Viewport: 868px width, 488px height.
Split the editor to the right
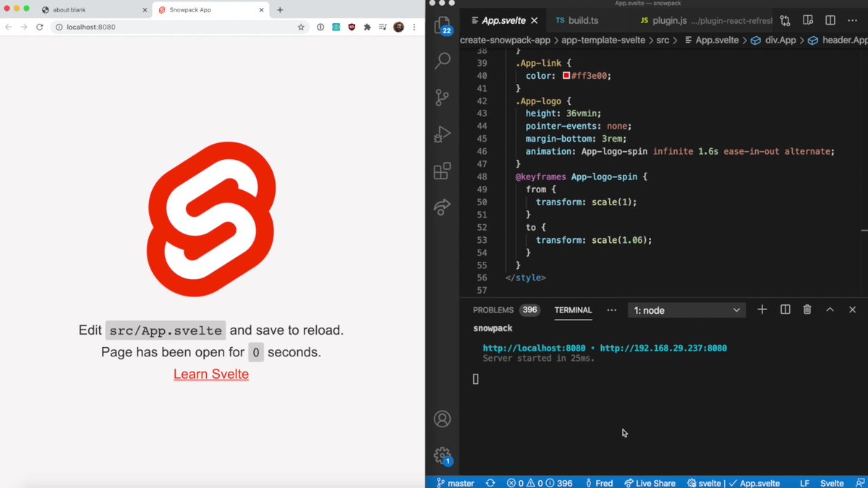click(830, 21)
